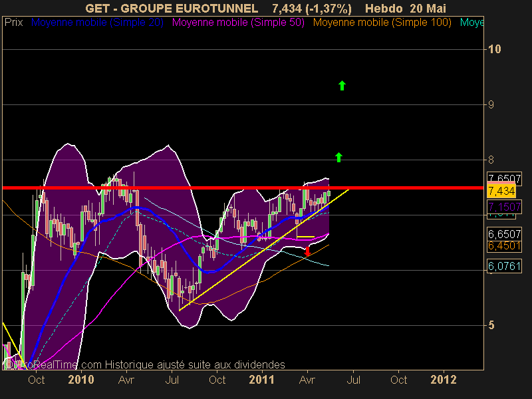The width and height of the screenshot is (532, 399).
Task: Click the 20 Mai date label
Action: [428, 8]
